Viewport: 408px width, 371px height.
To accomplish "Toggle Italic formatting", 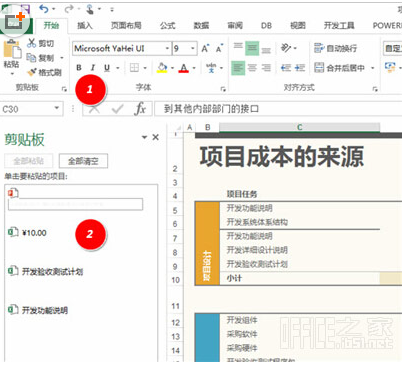I will point(93,68).
